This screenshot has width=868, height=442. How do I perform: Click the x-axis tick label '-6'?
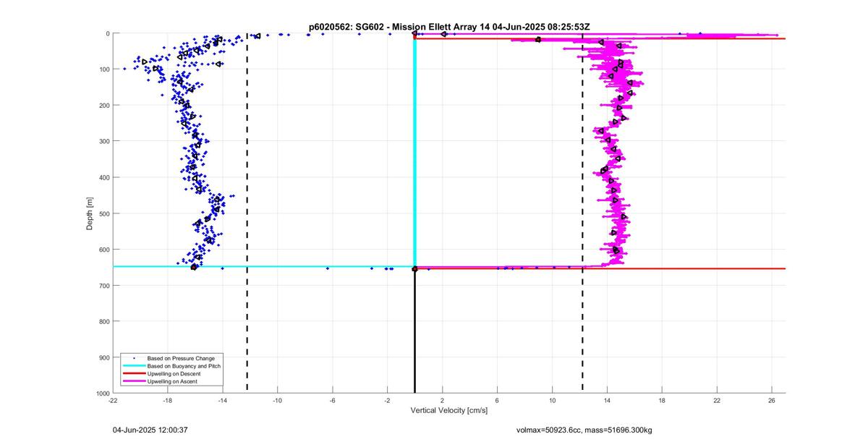click(x=333, y=400)
